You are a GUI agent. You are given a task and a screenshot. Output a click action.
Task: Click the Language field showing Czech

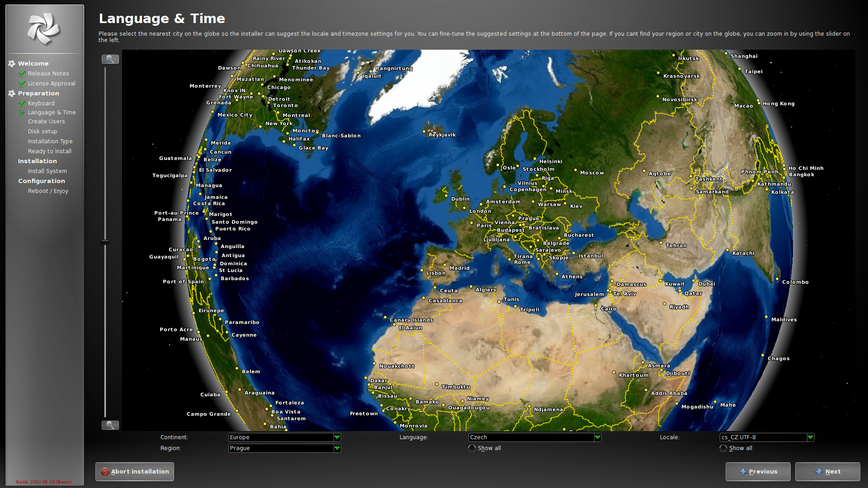(535, 437)
